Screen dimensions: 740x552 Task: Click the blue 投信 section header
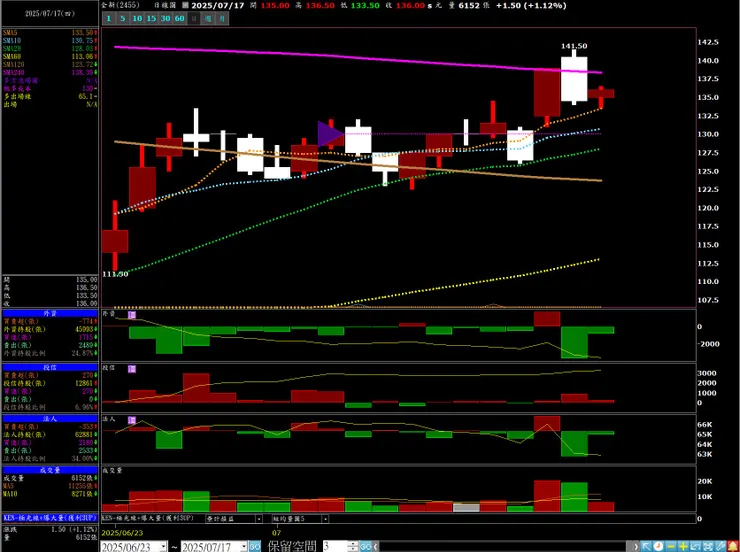pos(50,367)
